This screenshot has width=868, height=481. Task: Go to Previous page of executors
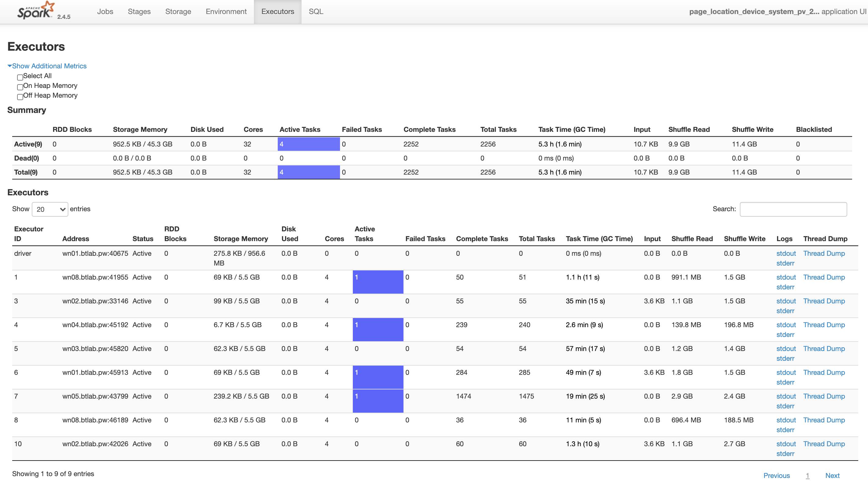(776, 476)
